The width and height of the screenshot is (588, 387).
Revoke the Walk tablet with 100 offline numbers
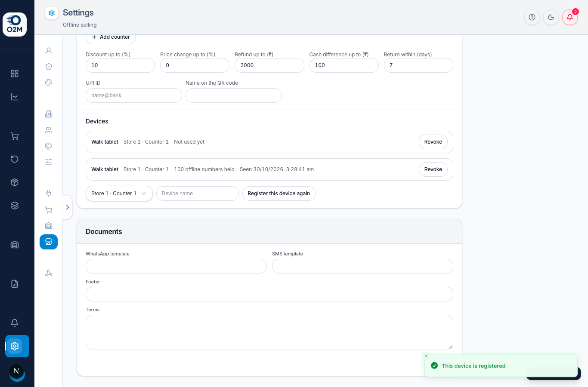(433, 169)
